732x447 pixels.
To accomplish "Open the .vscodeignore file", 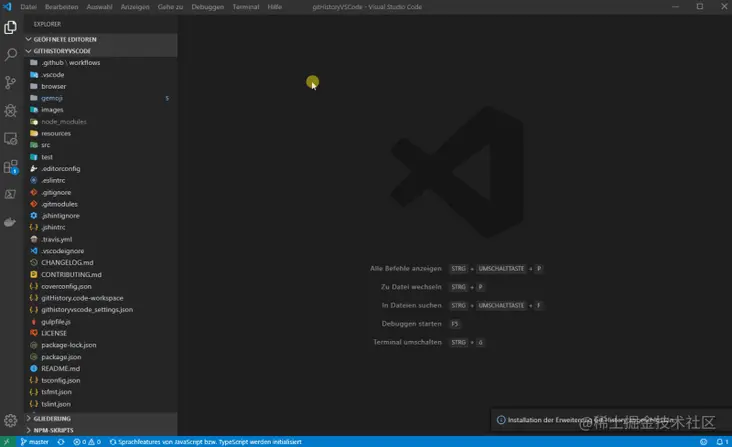I will tap(101, 251).
